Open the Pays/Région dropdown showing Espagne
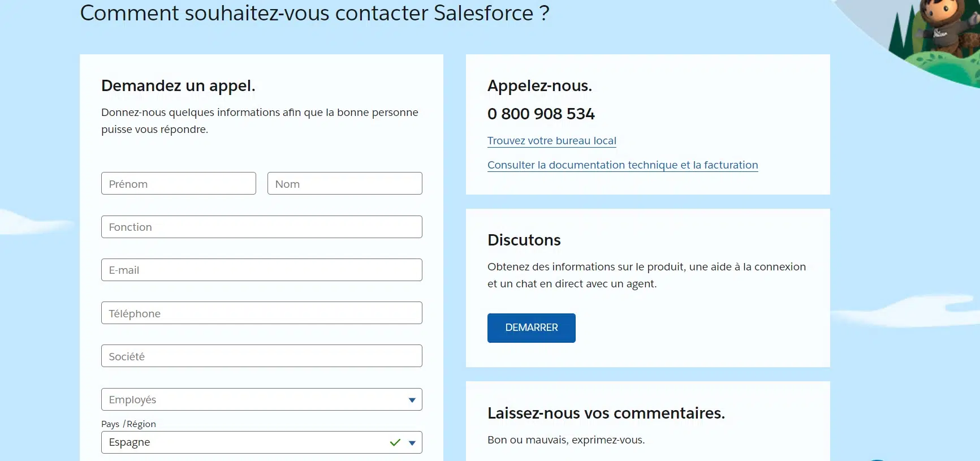The height and width of the screenshot is (461, 980). point(249,442)
